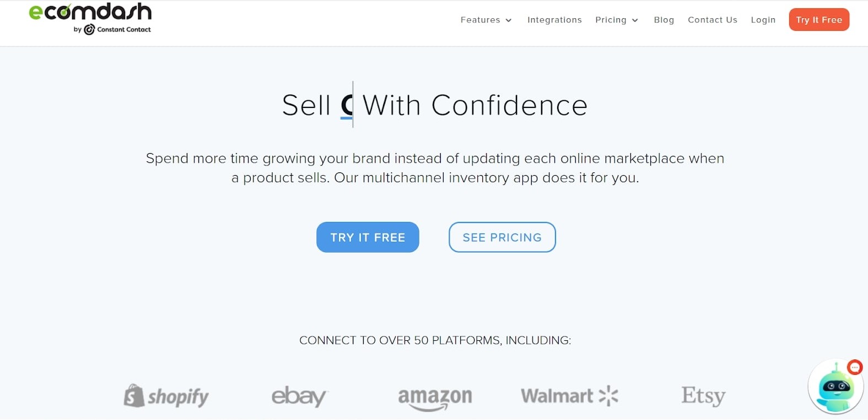Expand the Features dropdown menu
Screen dimensions: 868x420
click(486, 20)
